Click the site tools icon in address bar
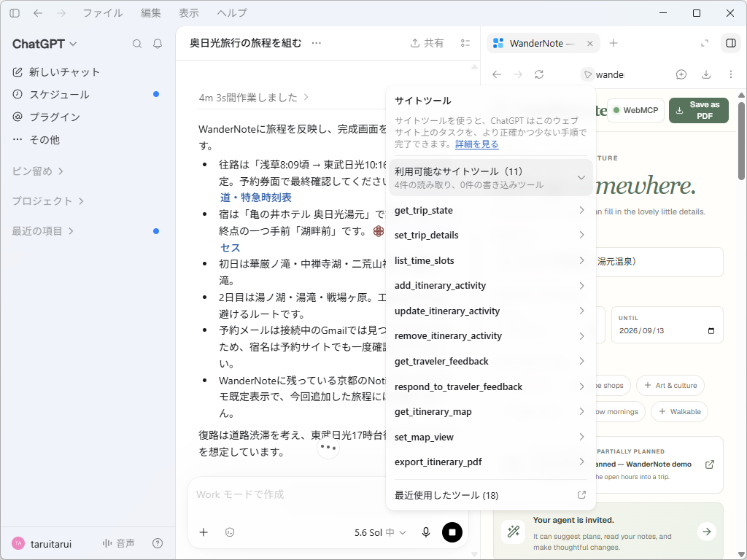The width and height of the screenshot is (747, 560). [x=588, y=75]
